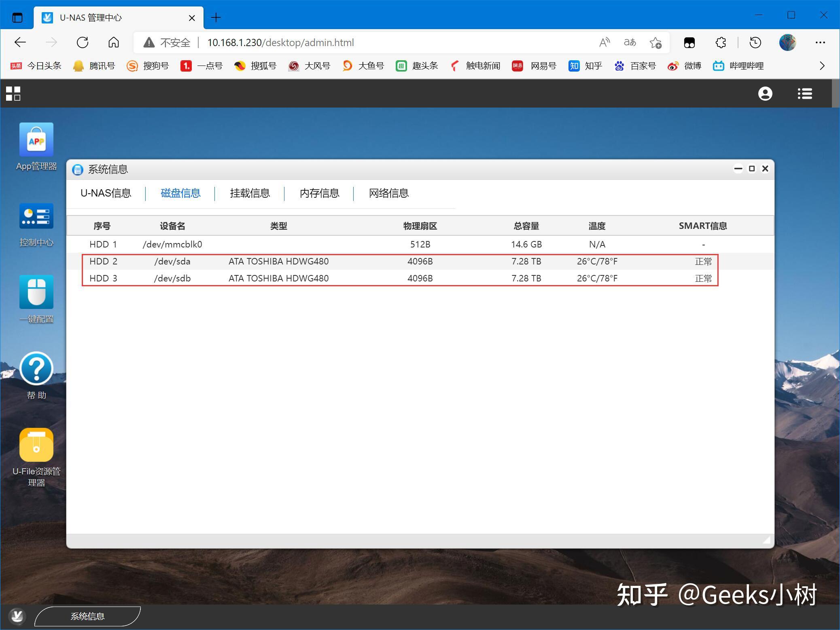Click the U-NAS main menu grid icon

click(x=13, y=93)
